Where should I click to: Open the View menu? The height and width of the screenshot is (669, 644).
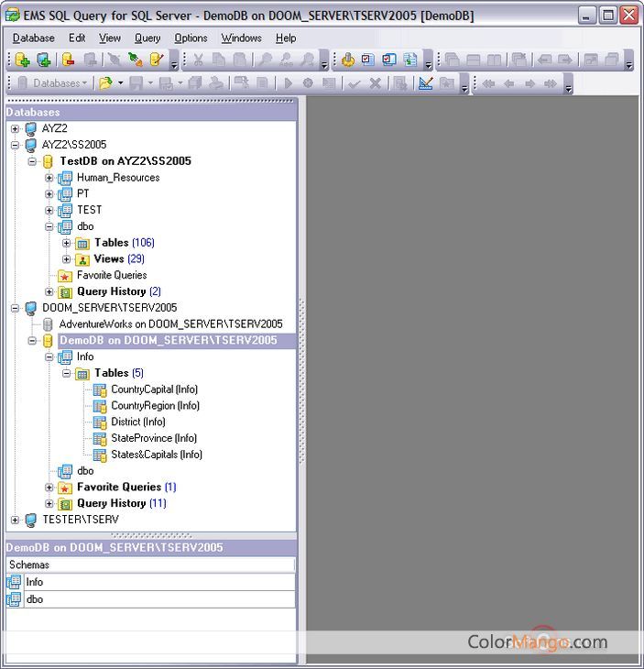[110, 38]
